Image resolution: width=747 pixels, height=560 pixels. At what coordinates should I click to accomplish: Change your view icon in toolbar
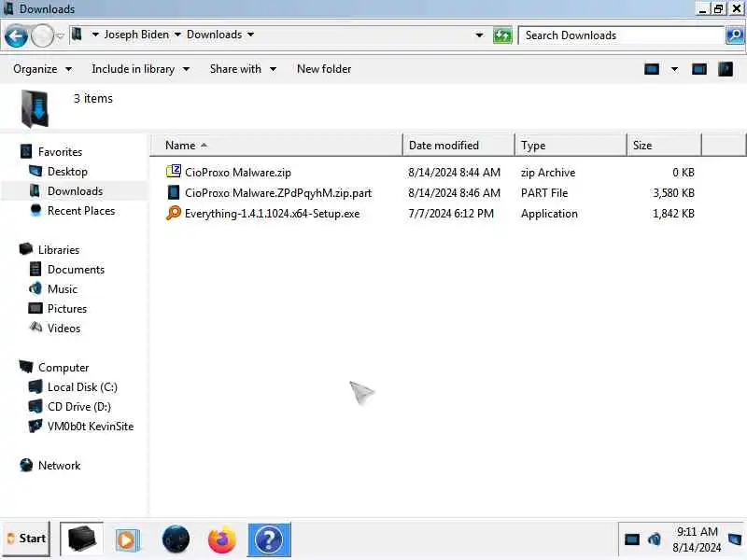[x=652, y=69]
